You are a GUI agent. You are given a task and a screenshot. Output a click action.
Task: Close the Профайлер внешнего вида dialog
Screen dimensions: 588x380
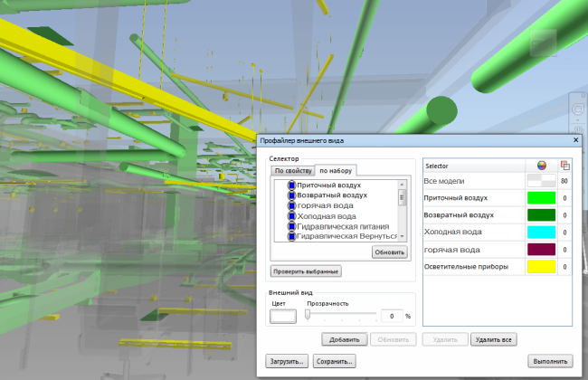(575, 140)
